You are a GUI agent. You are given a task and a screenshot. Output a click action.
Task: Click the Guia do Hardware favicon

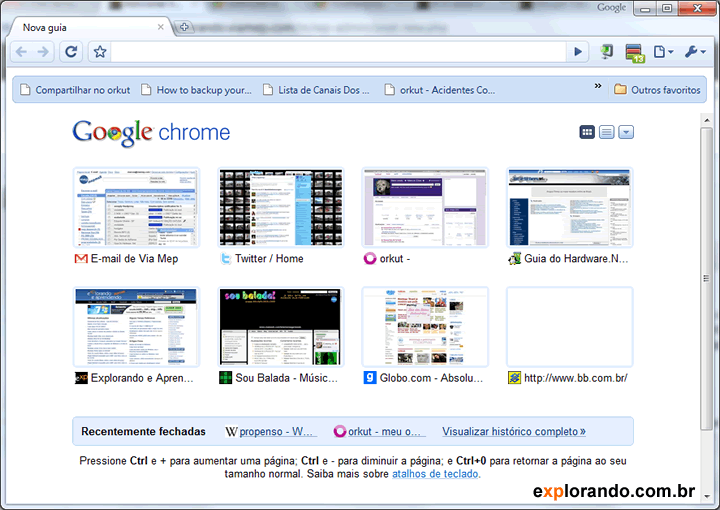coord(514,259)
